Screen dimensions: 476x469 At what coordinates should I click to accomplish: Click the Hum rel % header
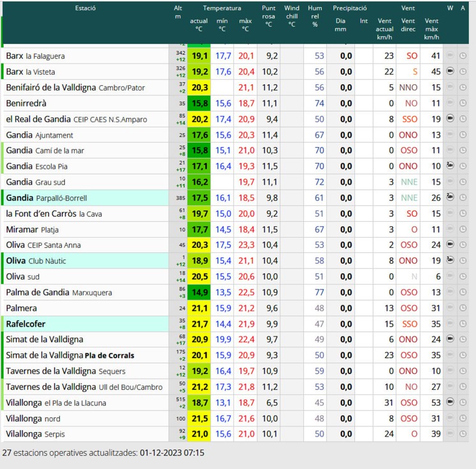315,16
